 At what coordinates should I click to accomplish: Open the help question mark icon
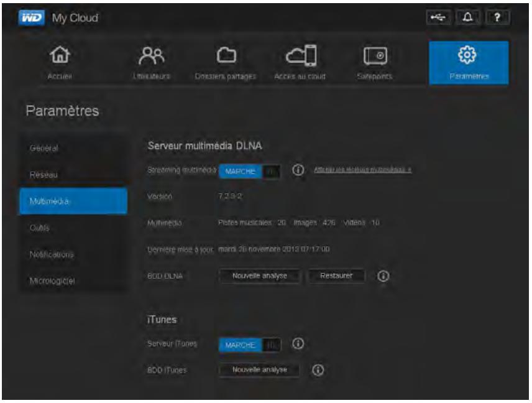[x=497, y=17]
